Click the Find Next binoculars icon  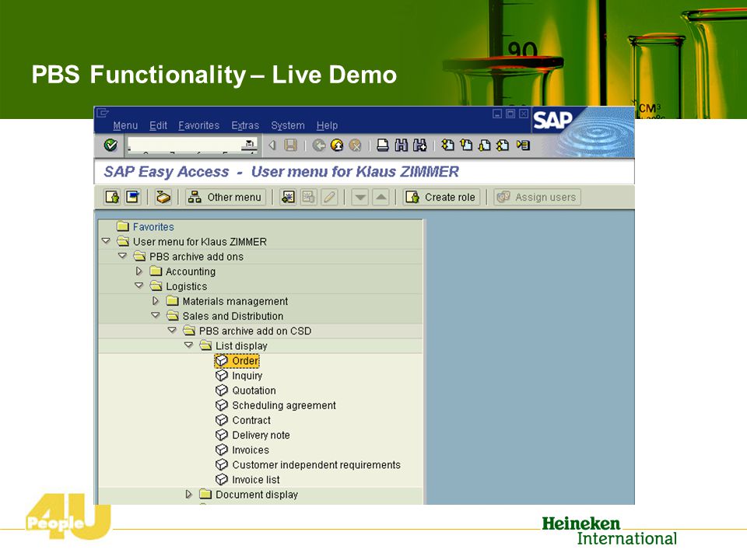(x=419, y=145)
